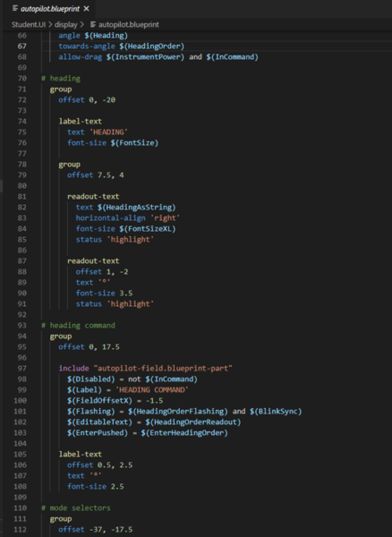Open the autopilot.blueprint breadcrumb item
Screen dimensions: 392x537
point(129,25)
